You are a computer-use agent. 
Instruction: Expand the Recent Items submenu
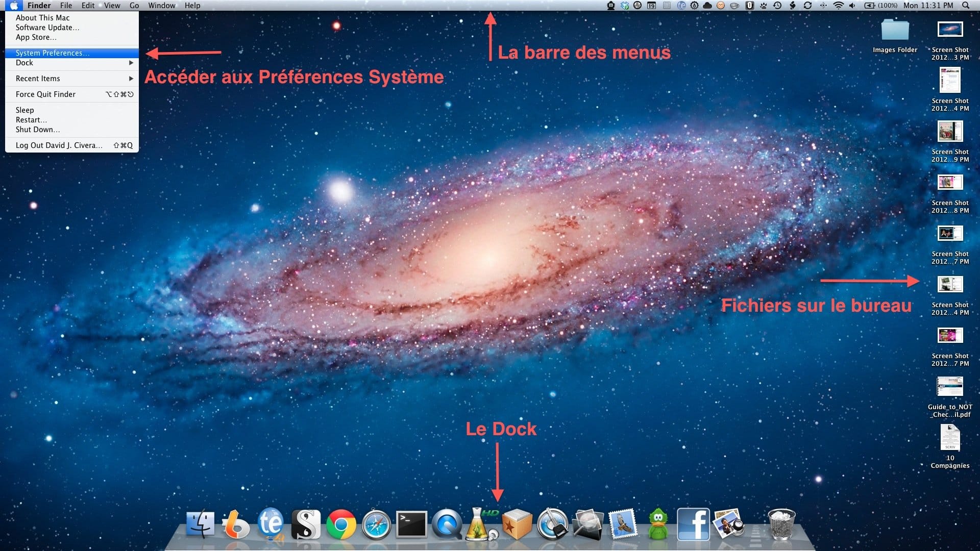click(x=71, y=78)
